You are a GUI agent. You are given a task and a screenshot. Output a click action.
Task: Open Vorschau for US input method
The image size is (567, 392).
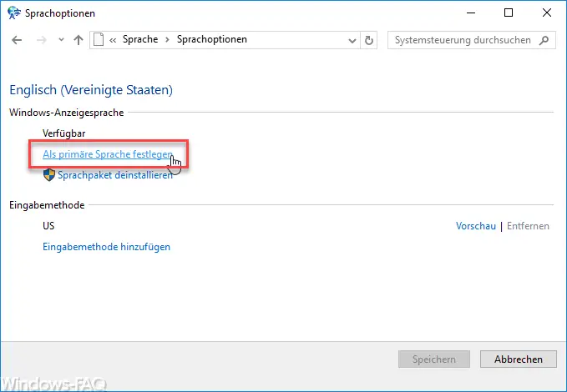pos(476,226)
